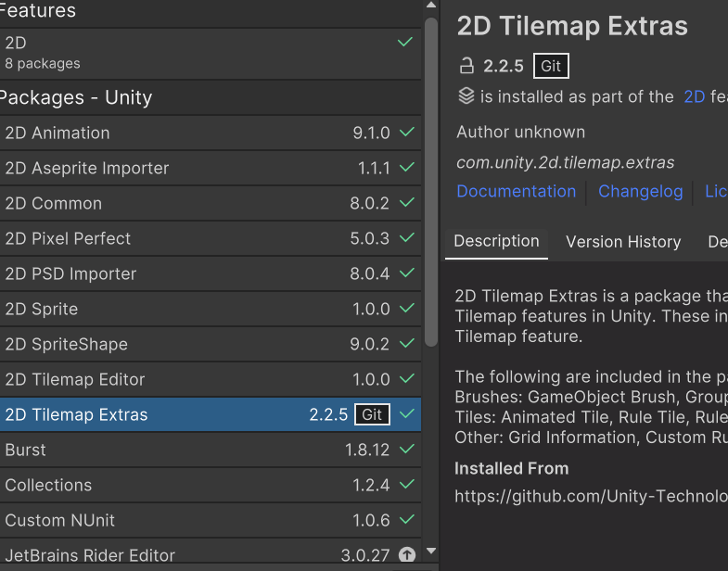Collapse the Packages - Unity section header
Screen dimensions: 728x571
click(211, 97)
